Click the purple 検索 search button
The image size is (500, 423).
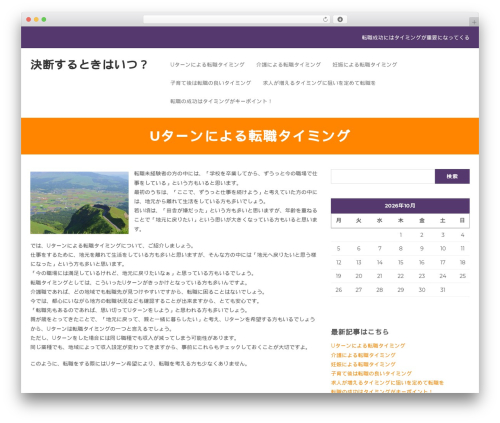[452, 176]
